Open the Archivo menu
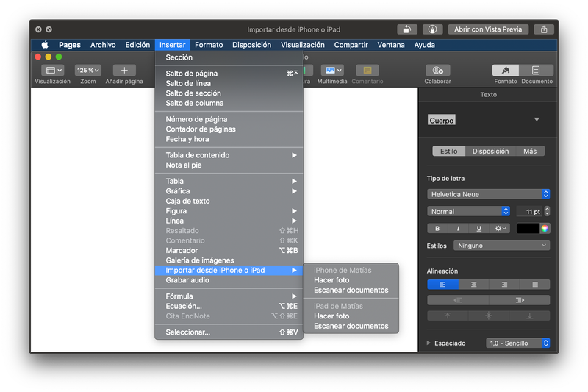Image resolution: width=588 pixels, height=392 pixels. (103, 45)
